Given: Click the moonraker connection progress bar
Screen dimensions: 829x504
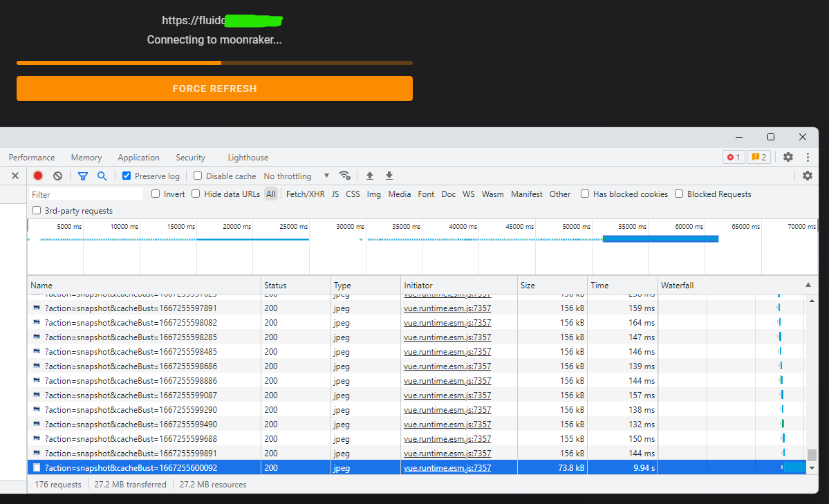Looking at the screenshot, I should click(x=214, y=63).
